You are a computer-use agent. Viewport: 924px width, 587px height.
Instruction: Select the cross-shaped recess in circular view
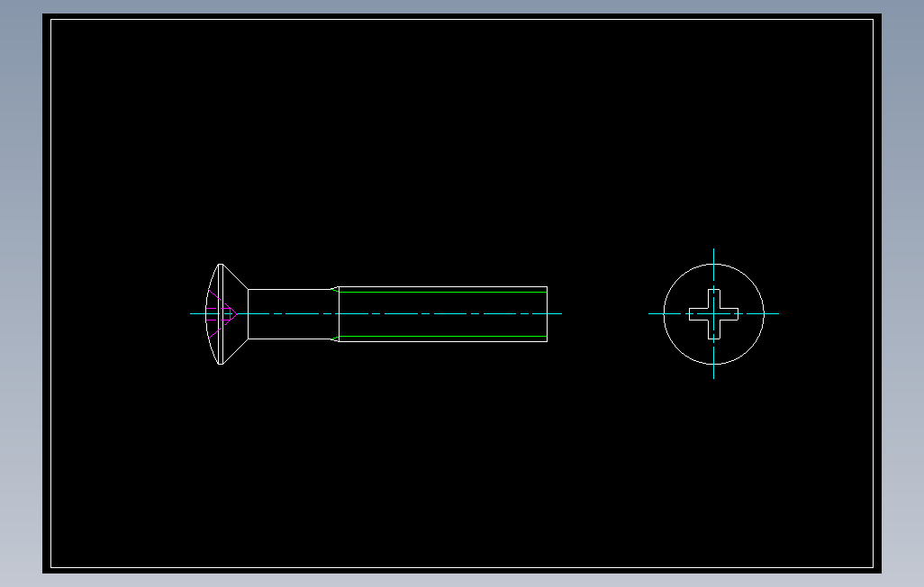[x=713, y=314]
